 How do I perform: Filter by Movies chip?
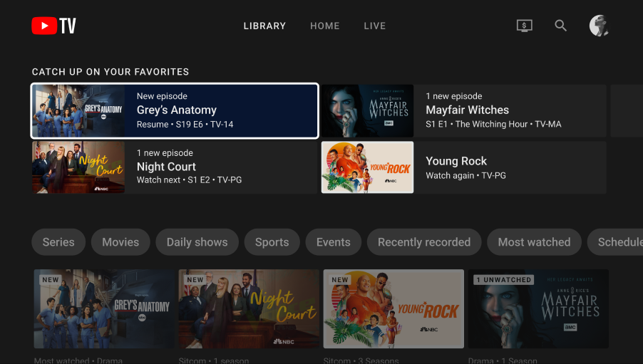click(120, 242)
